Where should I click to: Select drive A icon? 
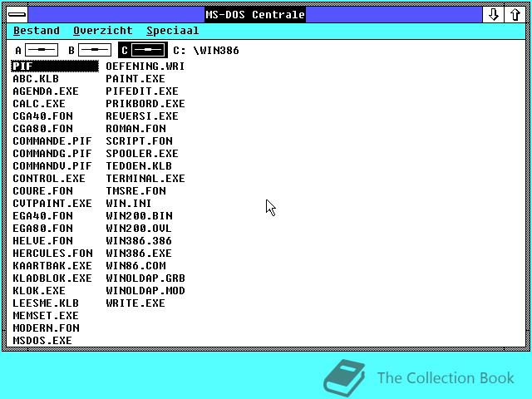coord(37,50)
